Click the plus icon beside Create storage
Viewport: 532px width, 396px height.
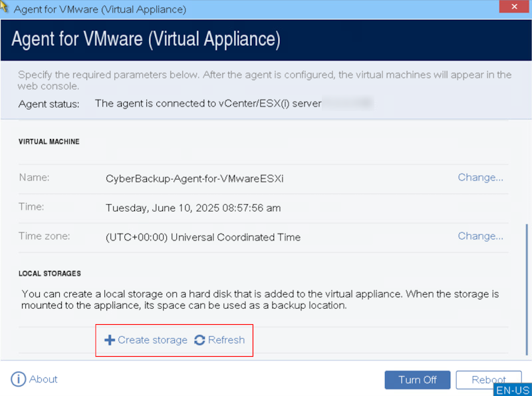coord(110,340)
